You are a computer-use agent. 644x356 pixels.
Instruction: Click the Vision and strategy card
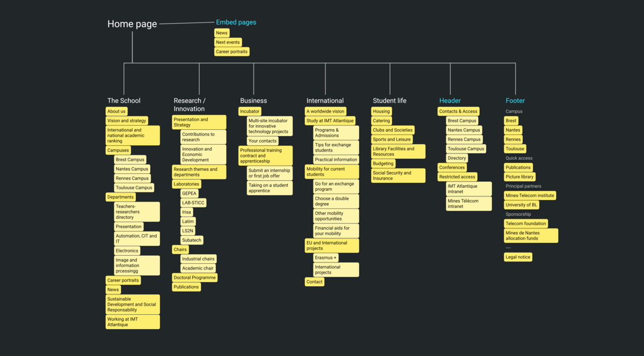click(127, 120)
